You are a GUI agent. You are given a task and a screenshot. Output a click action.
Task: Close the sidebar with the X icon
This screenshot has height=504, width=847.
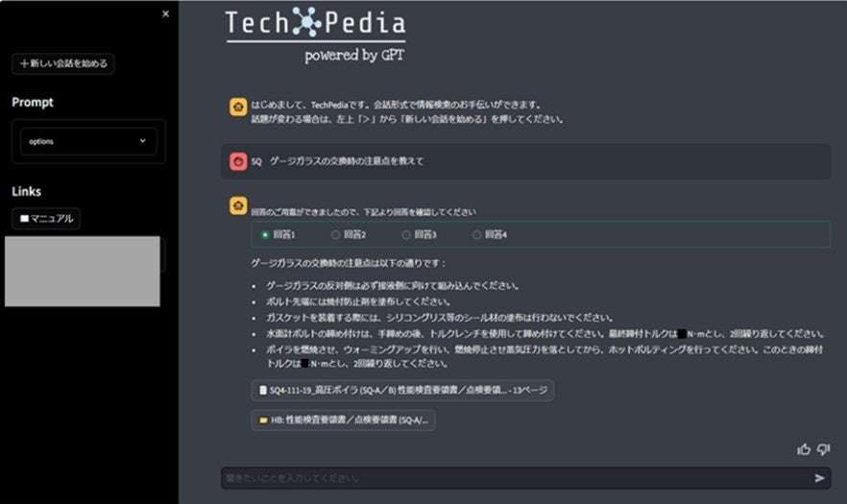[165, 13]
